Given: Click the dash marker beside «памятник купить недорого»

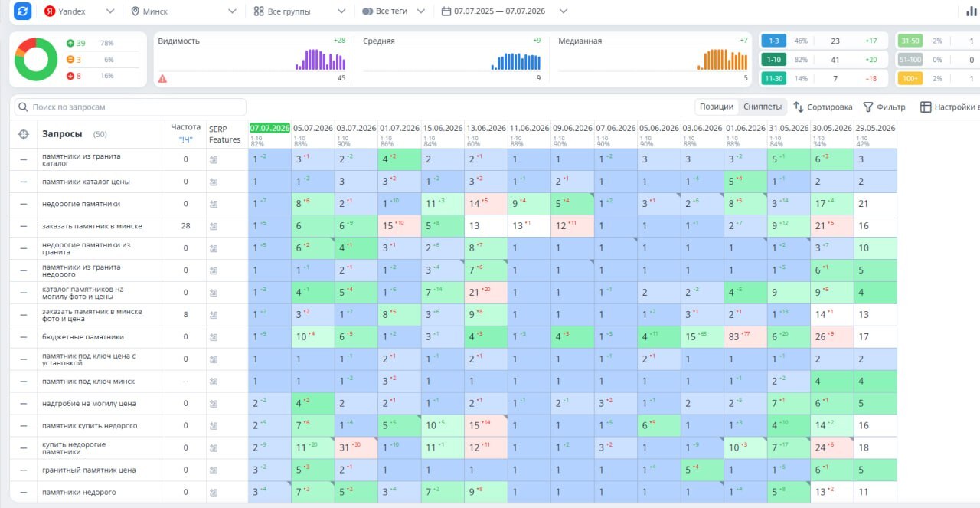Looking at the screenshot, I should tap(23, 426).
